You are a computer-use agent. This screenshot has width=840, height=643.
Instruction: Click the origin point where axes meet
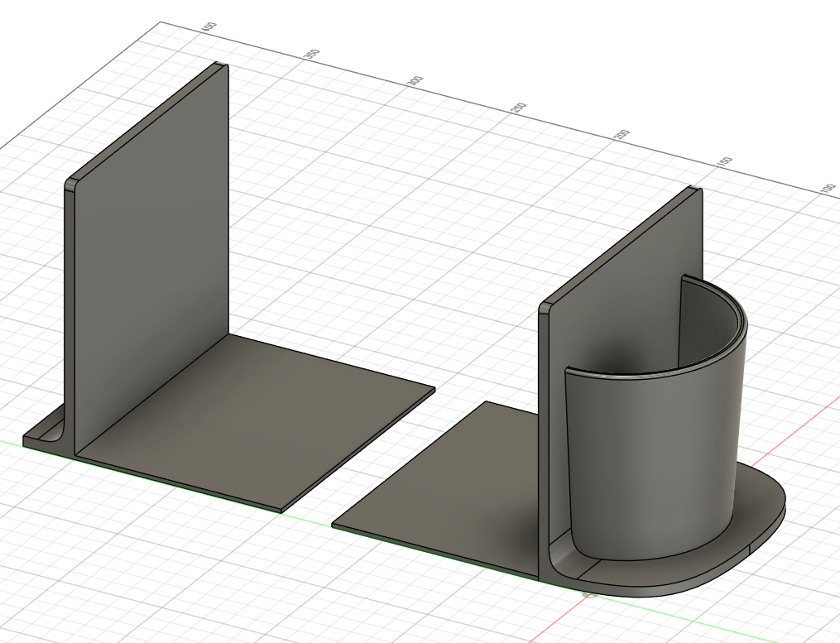coord(589,595)
